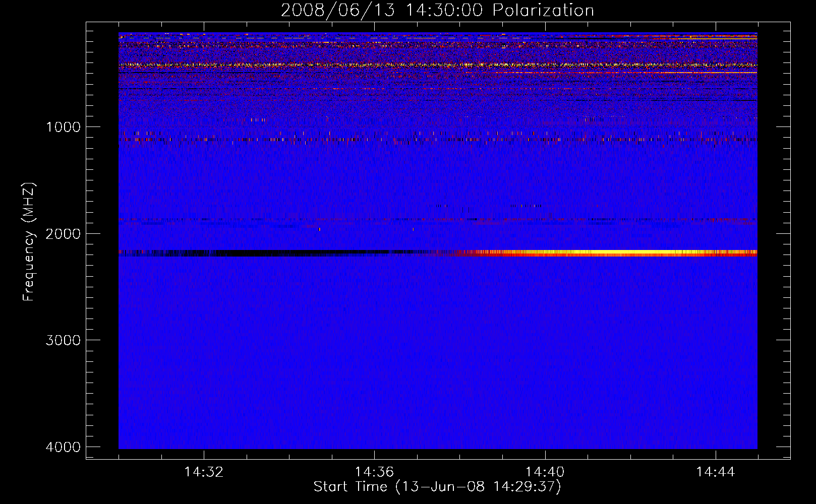Click the 14:36 time tick label
816x504 pixels.
pos(374,472)
